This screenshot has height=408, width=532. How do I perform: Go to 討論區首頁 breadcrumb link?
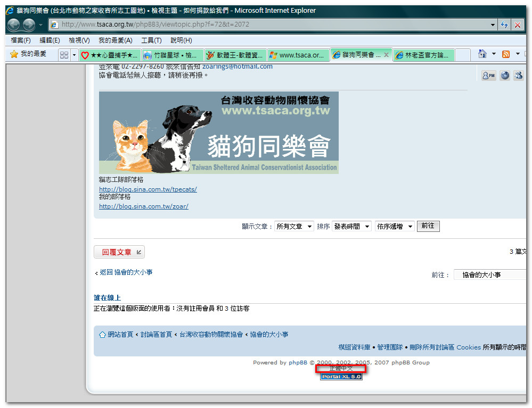click(156, 335)
